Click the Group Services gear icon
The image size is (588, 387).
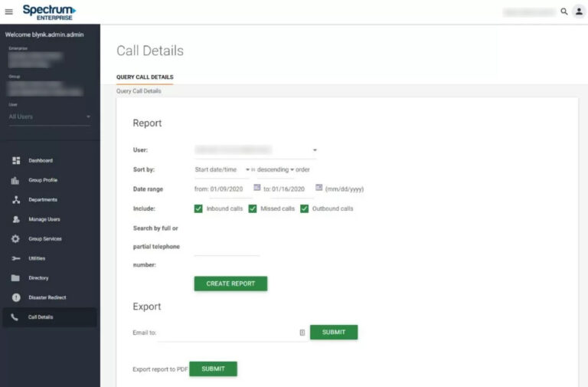pyautogui.click(x=15, y=239)
